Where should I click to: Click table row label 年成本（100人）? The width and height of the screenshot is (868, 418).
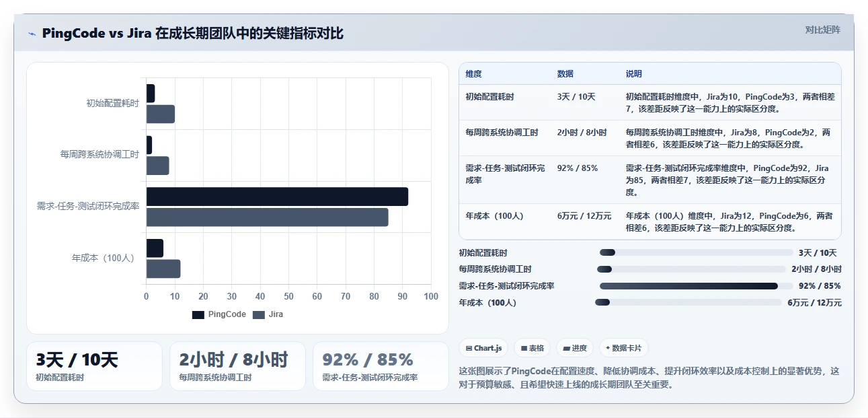pos(494,216)
